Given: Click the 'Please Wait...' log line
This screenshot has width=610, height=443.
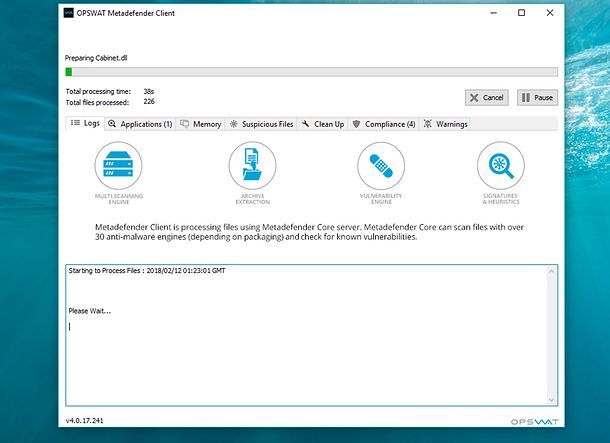Looking at the screenshot, I should pyautogui.click(x=89, y=311).
